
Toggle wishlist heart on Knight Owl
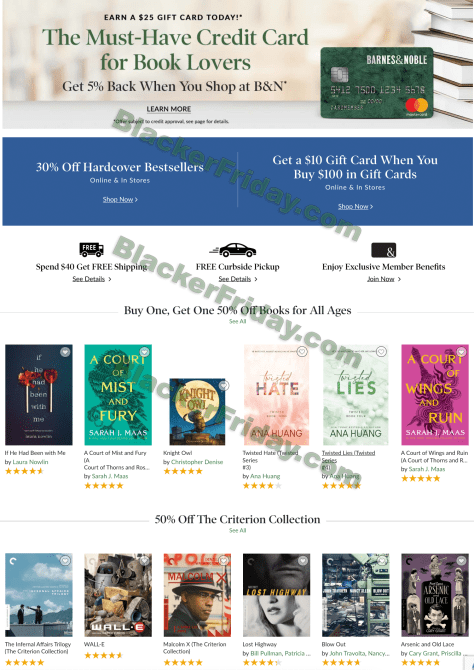224,386
